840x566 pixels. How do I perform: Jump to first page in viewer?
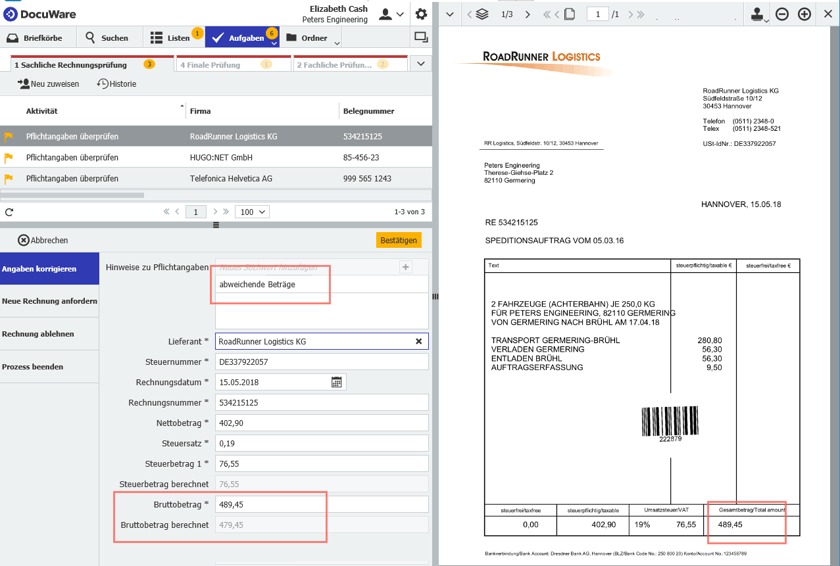pyautogui.click(x=546, y=14)
